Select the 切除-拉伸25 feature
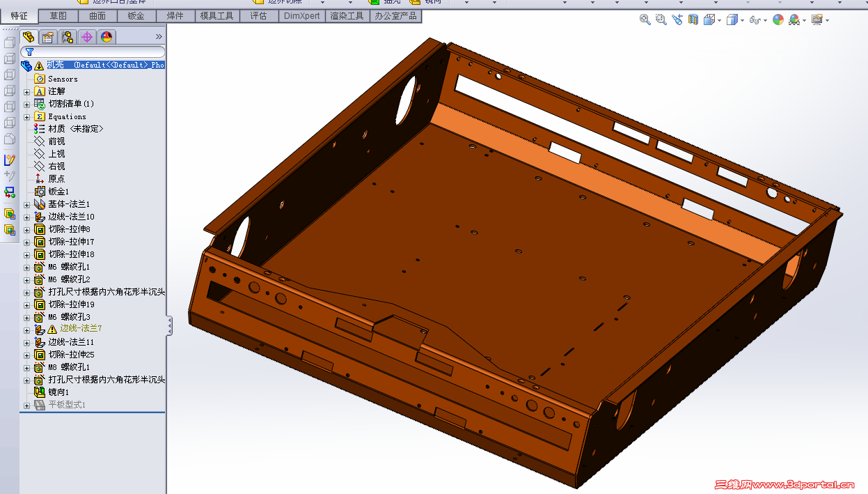 click(71, 355)
